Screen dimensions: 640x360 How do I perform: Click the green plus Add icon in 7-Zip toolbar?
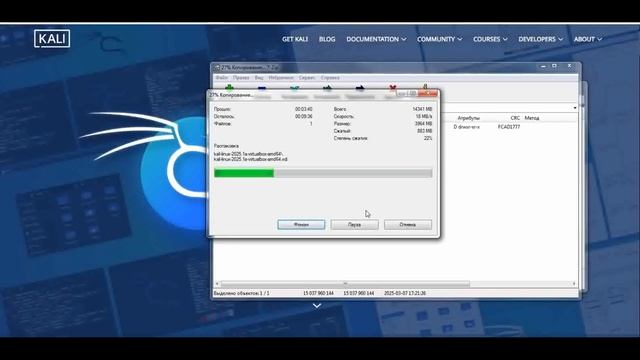229,87
